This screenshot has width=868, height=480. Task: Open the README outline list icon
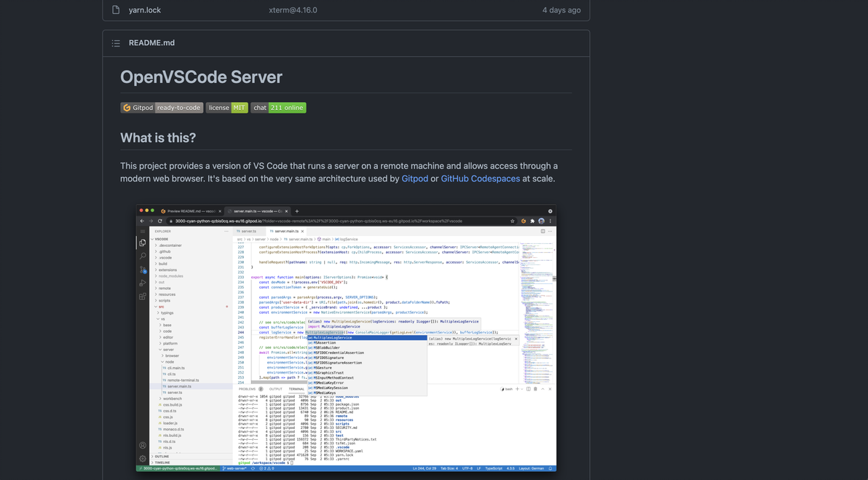coord(116,43)
